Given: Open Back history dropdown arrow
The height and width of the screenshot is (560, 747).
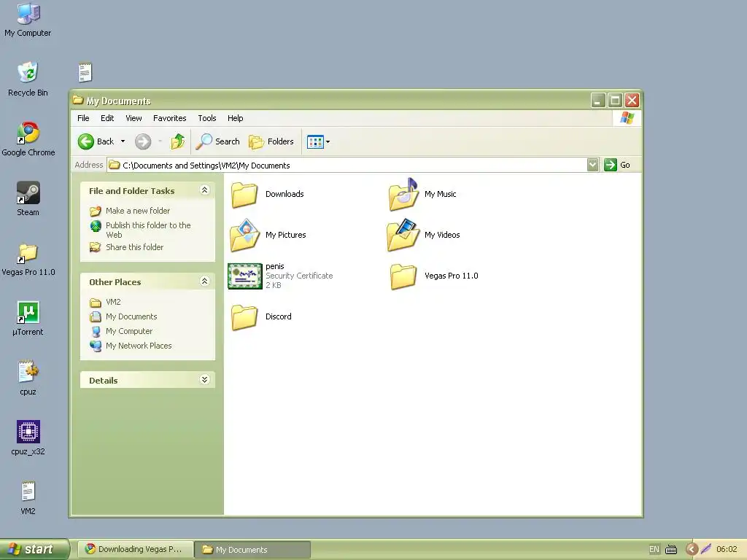Looking at the screenshot, I should (123, 141).
